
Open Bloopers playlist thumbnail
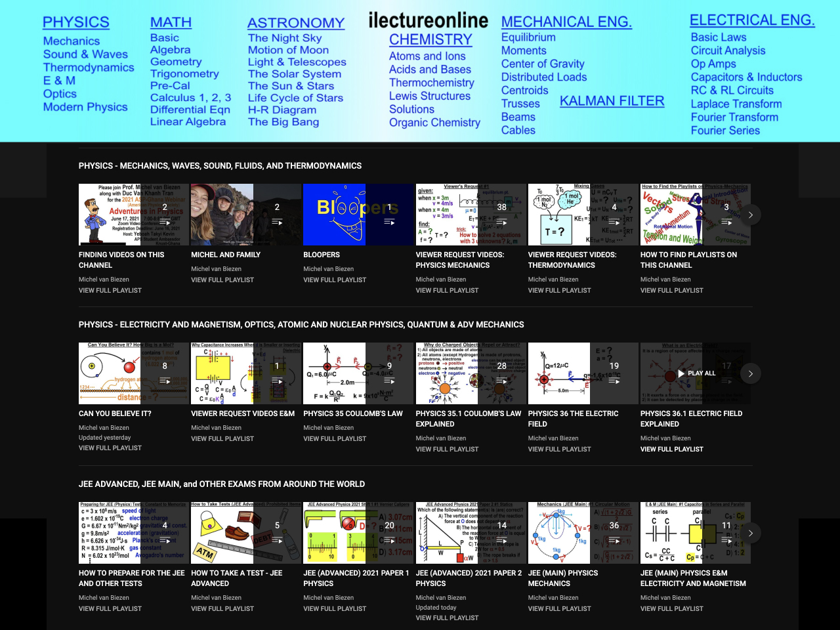[x=358, y=215]
